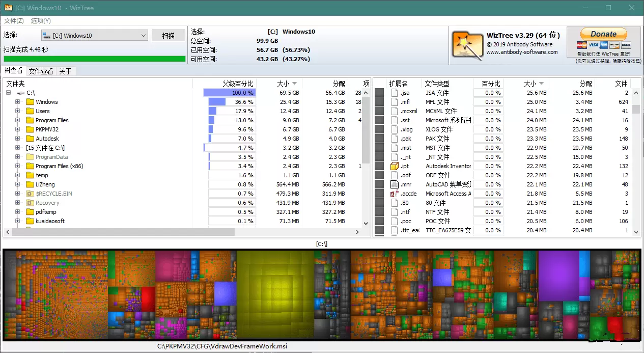Click the .odf file type icon
644x353 pixels.
click(394, 175)
